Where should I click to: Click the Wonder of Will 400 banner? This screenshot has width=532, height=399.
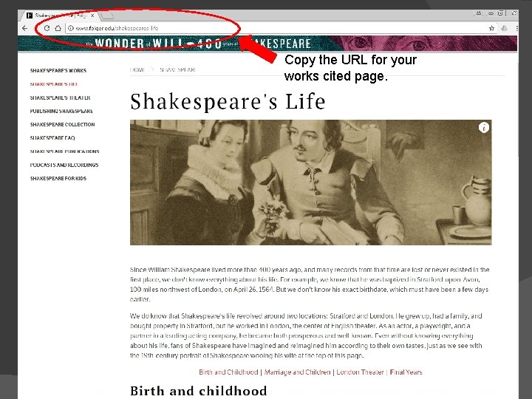(x=267, y=44)
